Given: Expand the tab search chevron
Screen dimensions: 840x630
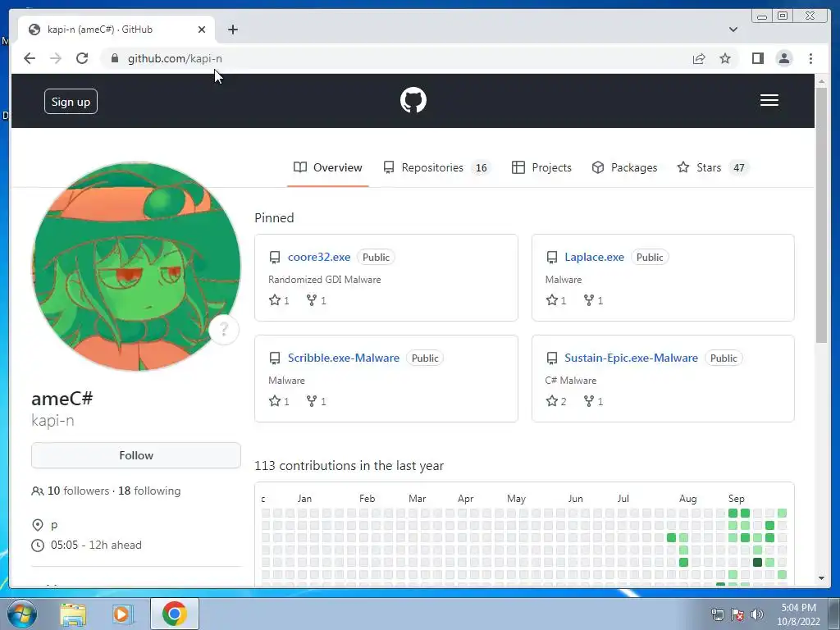Looking at the screenshot, I should point(733,30).
